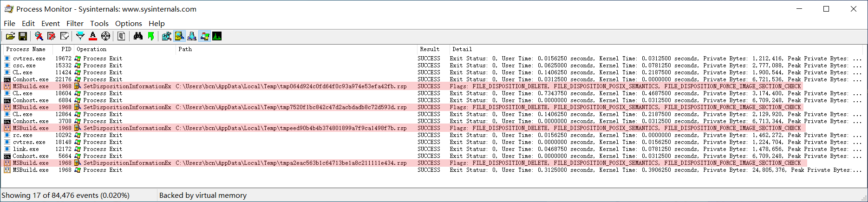Click the rc.exe process icon
Screen dimensions: 868x202
pyautogui.click(x=7, y=135)
